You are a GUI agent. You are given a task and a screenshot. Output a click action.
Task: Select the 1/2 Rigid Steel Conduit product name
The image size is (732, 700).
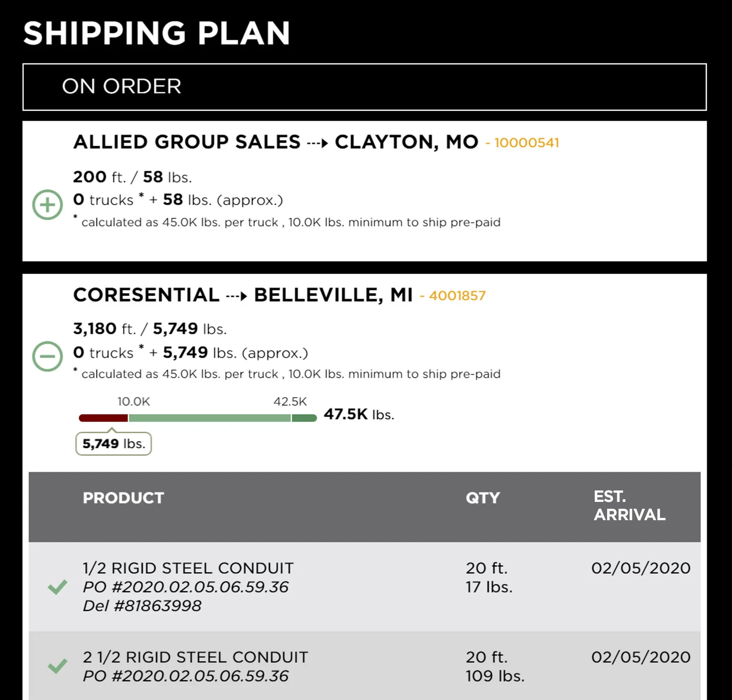188,568
